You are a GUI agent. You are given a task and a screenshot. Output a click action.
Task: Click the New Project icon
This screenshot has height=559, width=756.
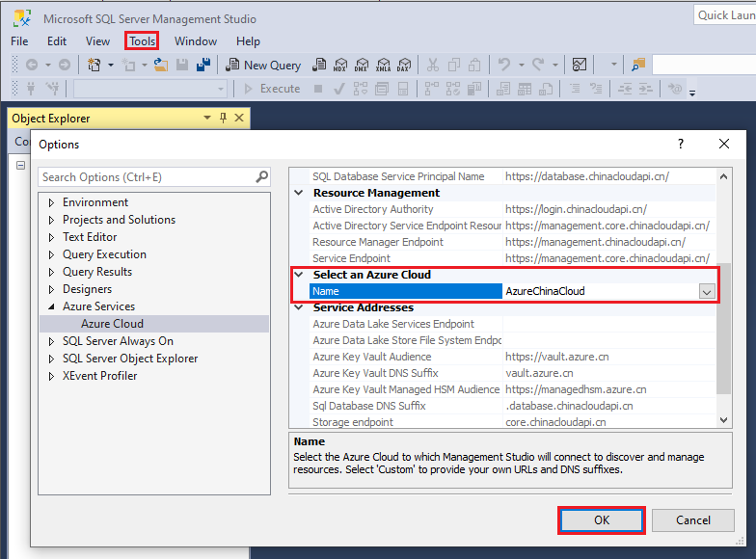94,65
